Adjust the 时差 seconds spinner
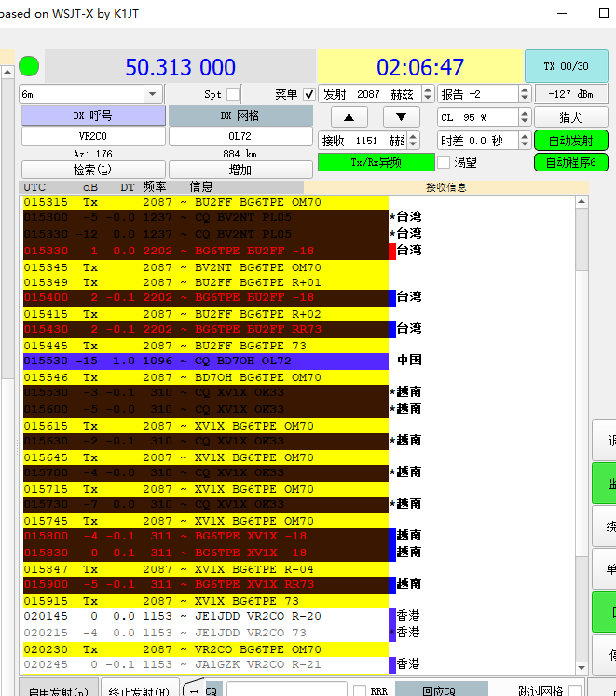Image resolution: width=616 pixels, height=696 pixels. (525, 141)
